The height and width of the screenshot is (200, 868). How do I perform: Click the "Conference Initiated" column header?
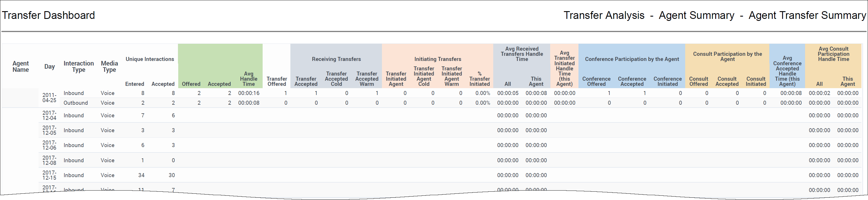point(668,81)
